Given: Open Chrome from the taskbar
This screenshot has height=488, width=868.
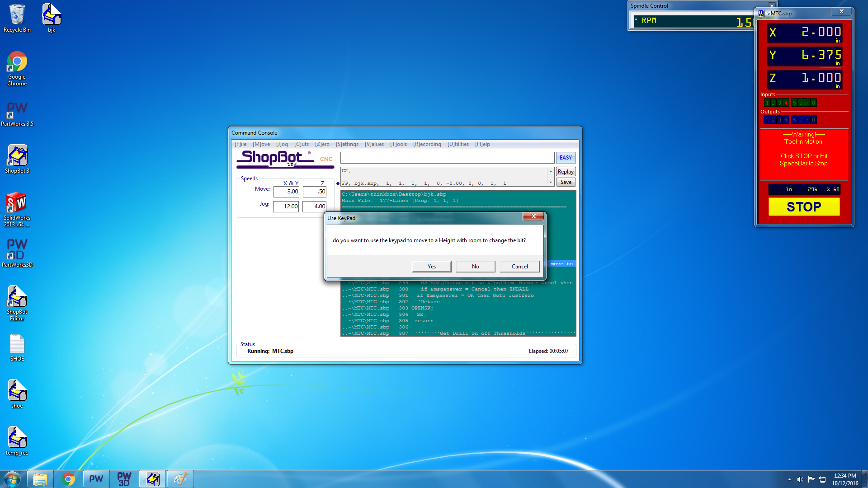Looking at the screenshot, I should [x=68, y=479].
